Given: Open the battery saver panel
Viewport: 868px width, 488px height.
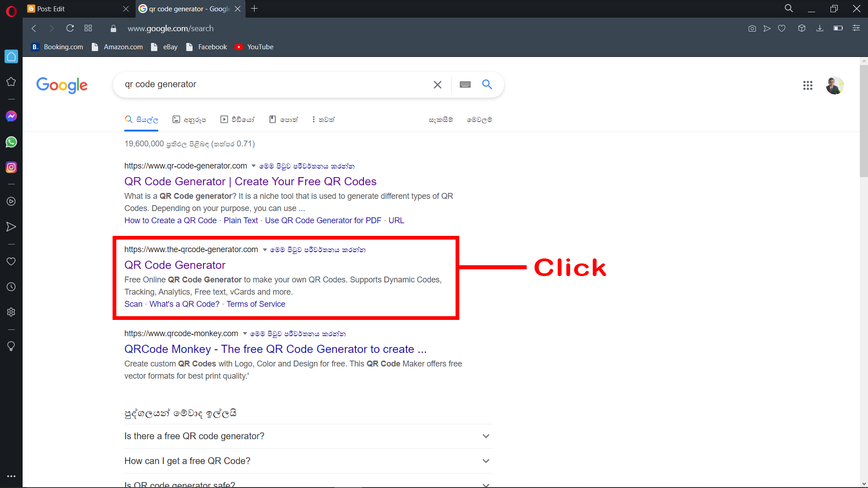Looking at the screenshot, I should point(838,28).
